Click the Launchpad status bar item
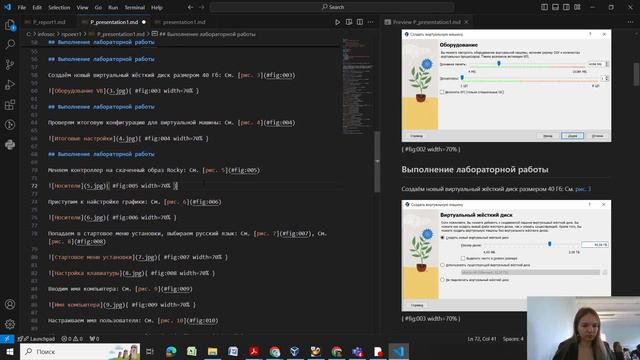This screenshot has height=360, width=640. coord(36,339)
